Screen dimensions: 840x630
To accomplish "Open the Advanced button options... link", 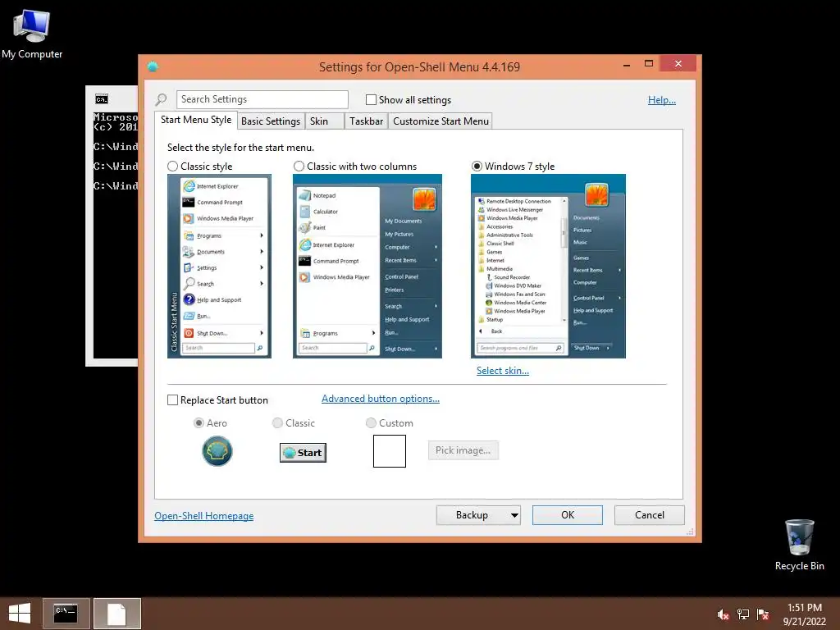I will pyautogui.click(x=381, y=399).
